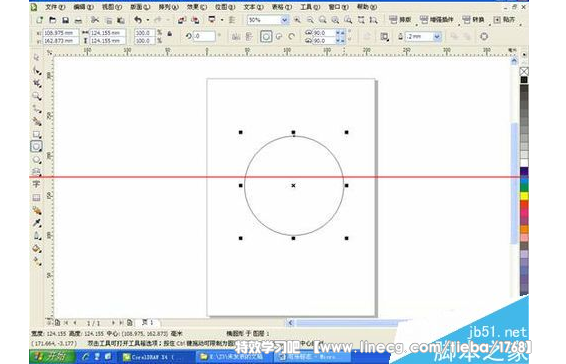566x364 pixels.
Task: Click the Save disk icon
Action: [65, 20]
